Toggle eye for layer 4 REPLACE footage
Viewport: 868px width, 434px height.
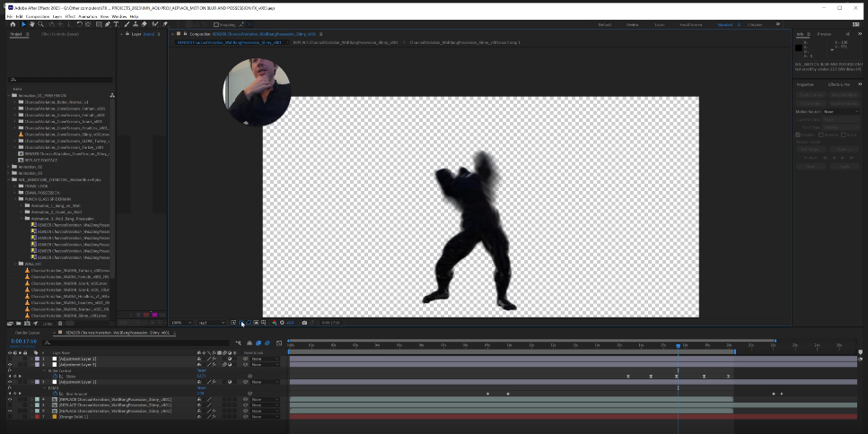click(9, 399)
